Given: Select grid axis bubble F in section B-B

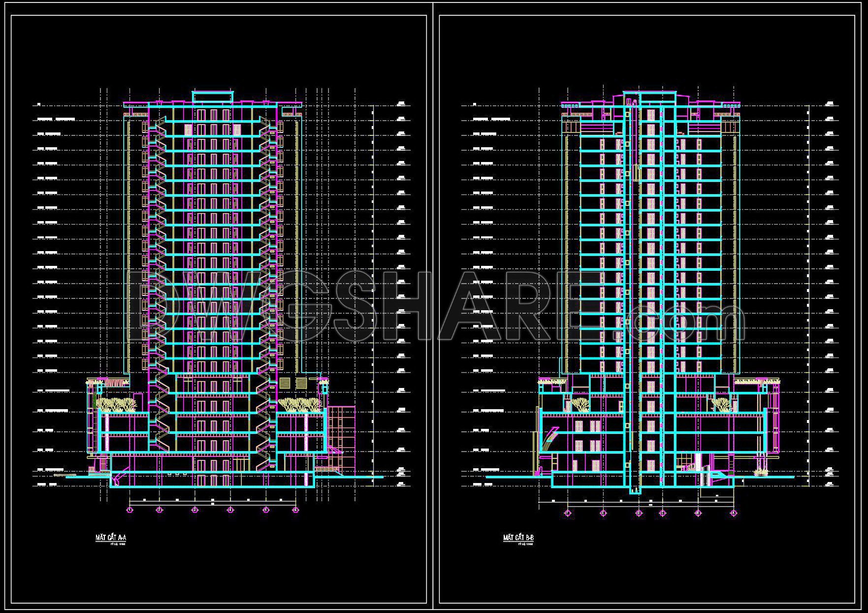Looking at the screenshot, I should (x=568, y=513).
